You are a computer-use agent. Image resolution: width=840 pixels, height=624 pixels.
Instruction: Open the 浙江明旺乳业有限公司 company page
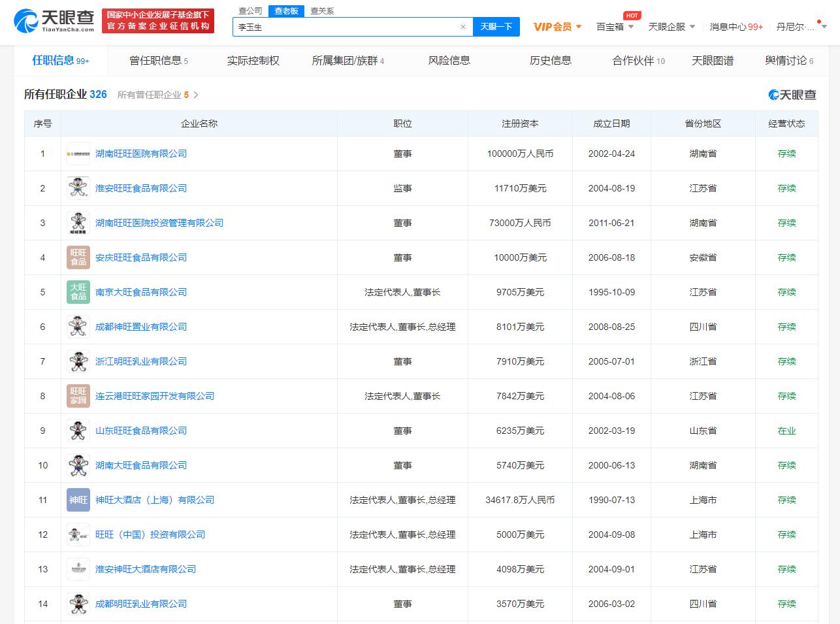(x=141, y=361)
